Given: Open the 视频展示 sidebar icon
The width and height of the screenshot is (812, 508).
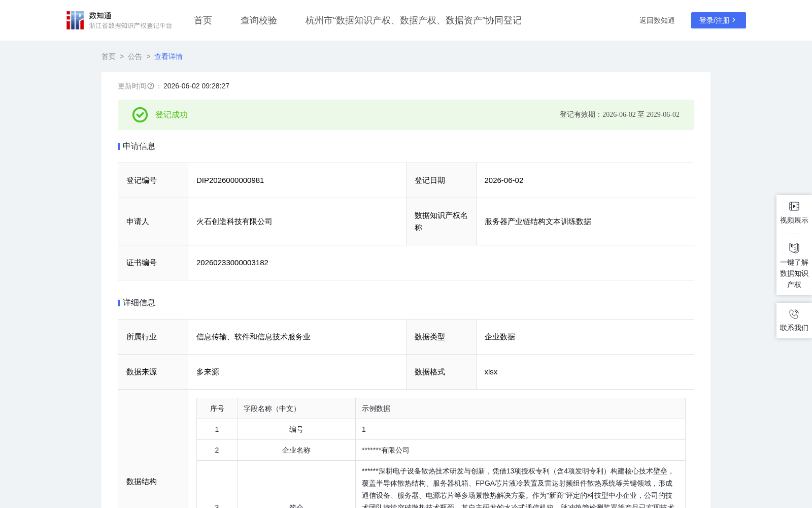Looking at the screenshot, I should (x=794, y=206).
